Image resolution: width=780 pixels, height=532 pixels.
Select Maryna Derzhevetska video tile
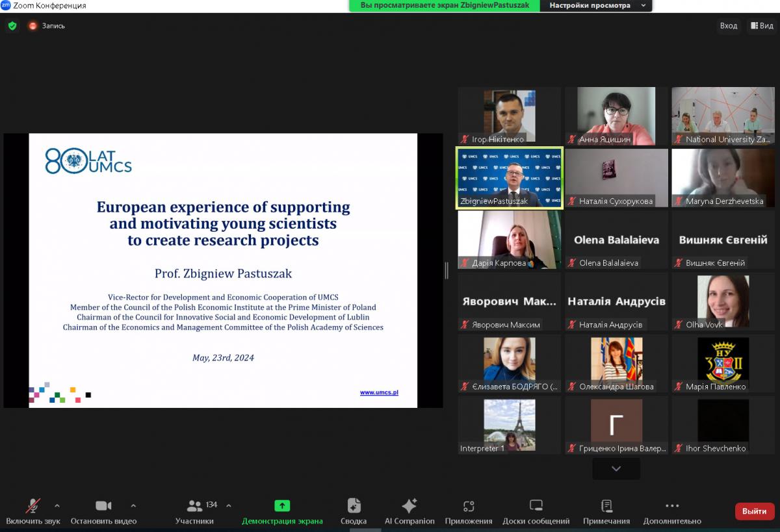[x=723, y=177]
